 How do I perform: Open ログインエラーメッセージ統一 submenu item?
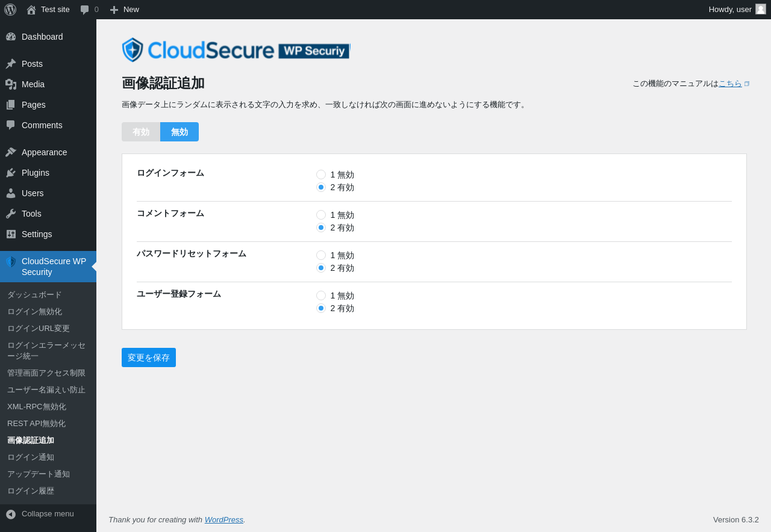tap(48, 351)
